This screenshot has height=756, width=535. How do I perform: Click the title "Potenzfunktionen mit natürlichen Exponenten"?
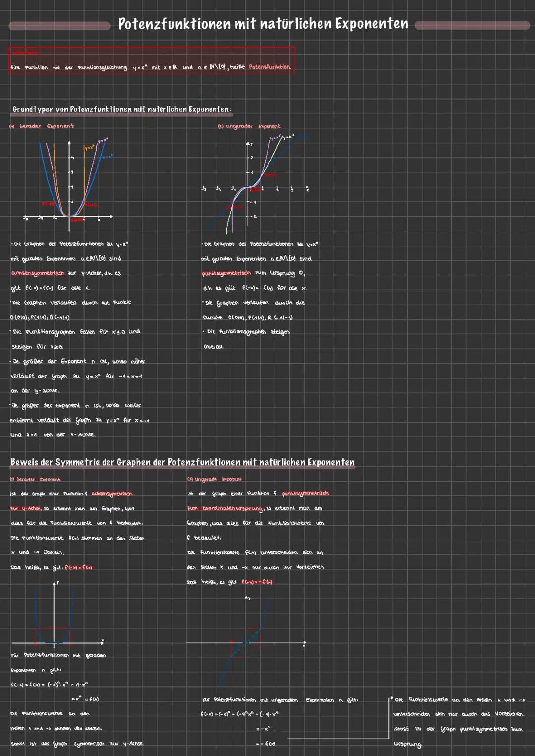point(263,24)
